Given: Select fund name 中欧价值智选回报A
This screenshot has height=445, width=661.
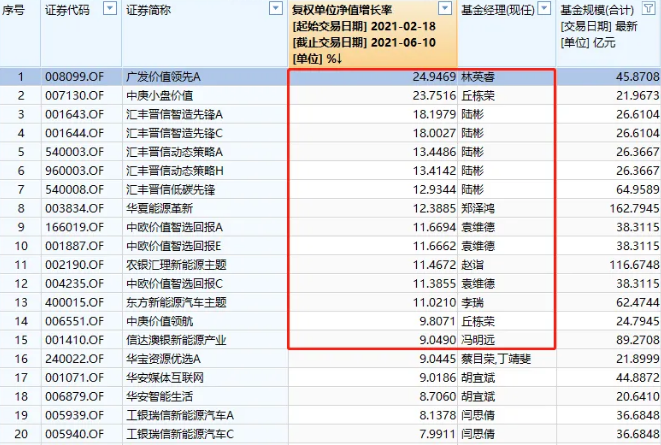Looking at the screenshot, I should 175,227.
